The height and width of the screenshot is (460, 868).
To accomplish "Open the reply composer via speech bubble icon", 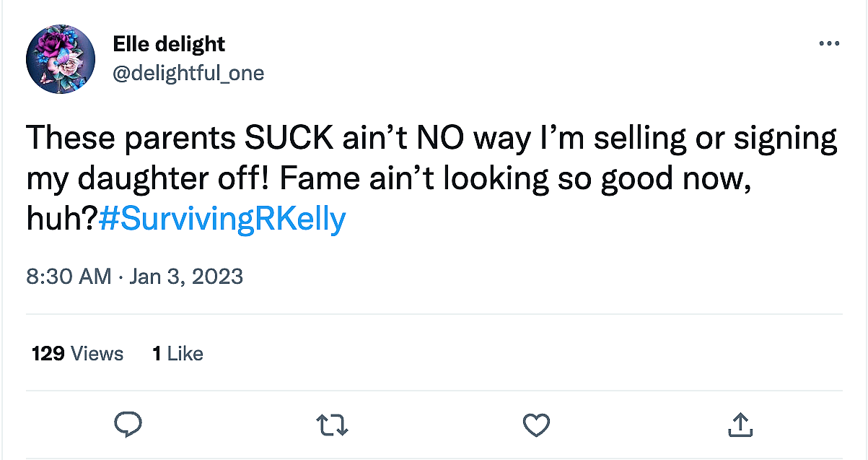I will pos(128,425).
